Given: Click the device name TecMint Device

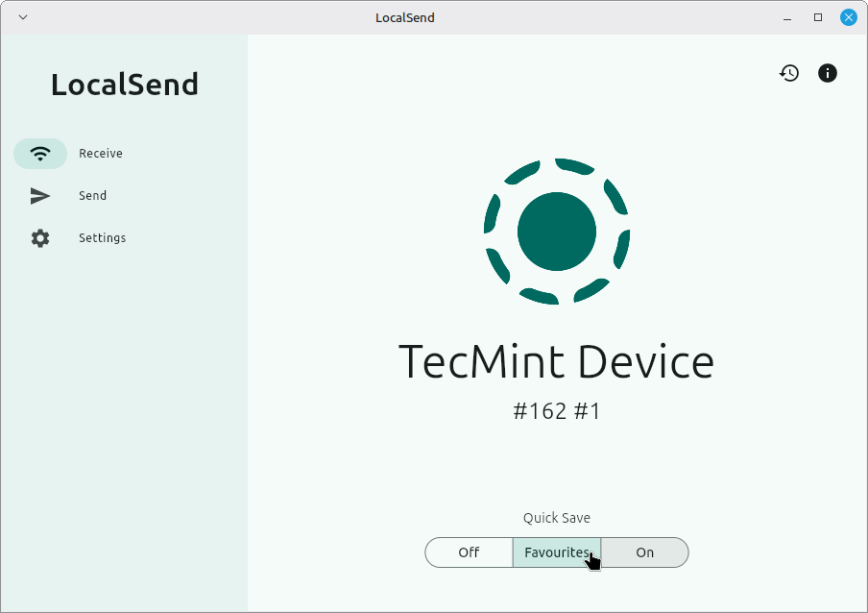Looking at the screenshot, I should (x=556, y=362).
